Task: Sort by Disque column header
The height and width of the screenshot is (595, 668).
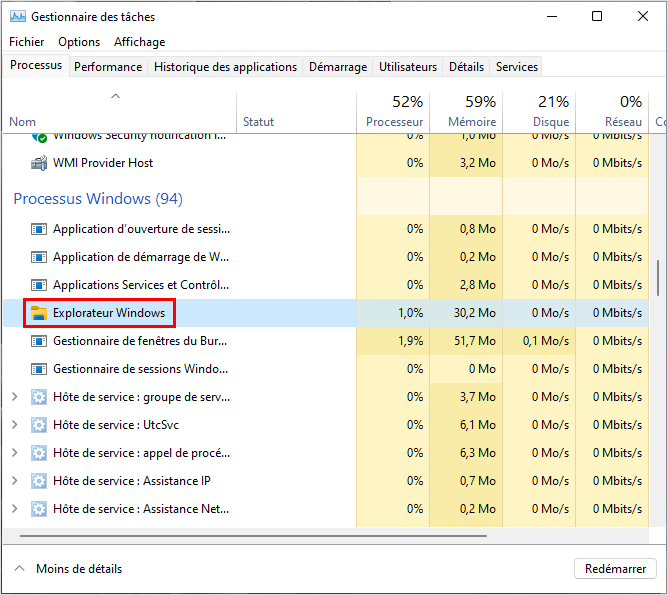Action: pos(539,112)
